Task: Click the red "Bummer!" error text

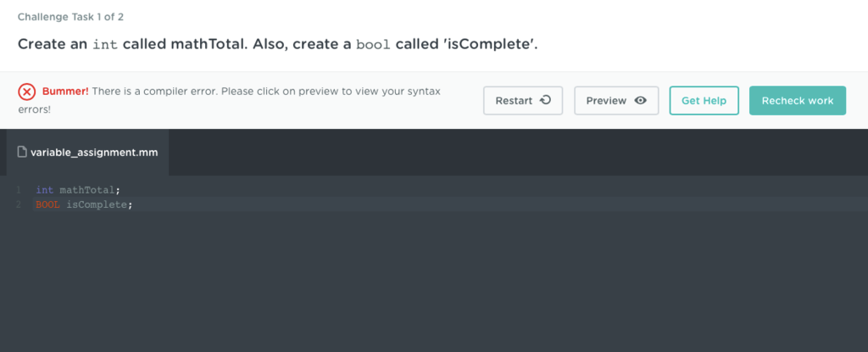Action: [65, 91]
